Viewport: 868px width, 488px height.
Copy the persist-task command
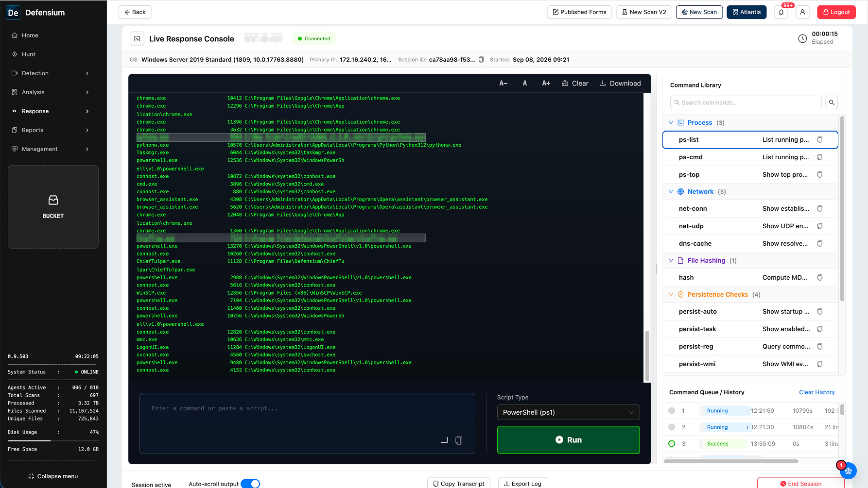click(x=820, y=329)
